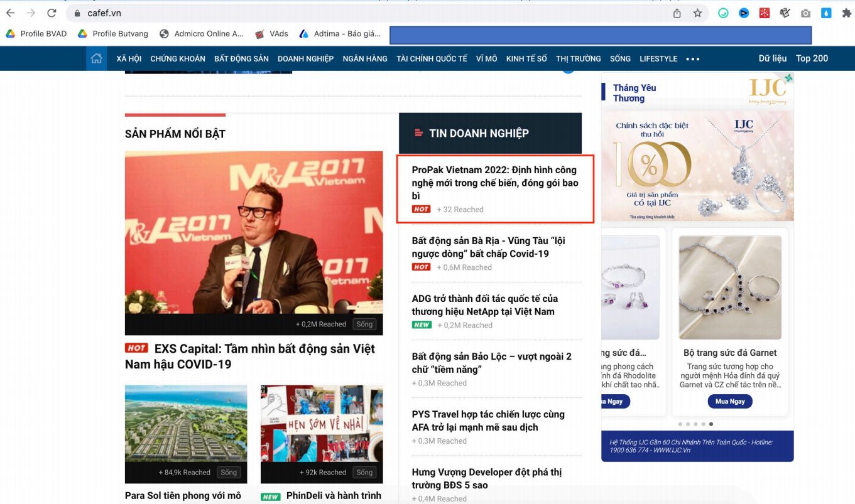Open the Top 200 page

point(812,58)
